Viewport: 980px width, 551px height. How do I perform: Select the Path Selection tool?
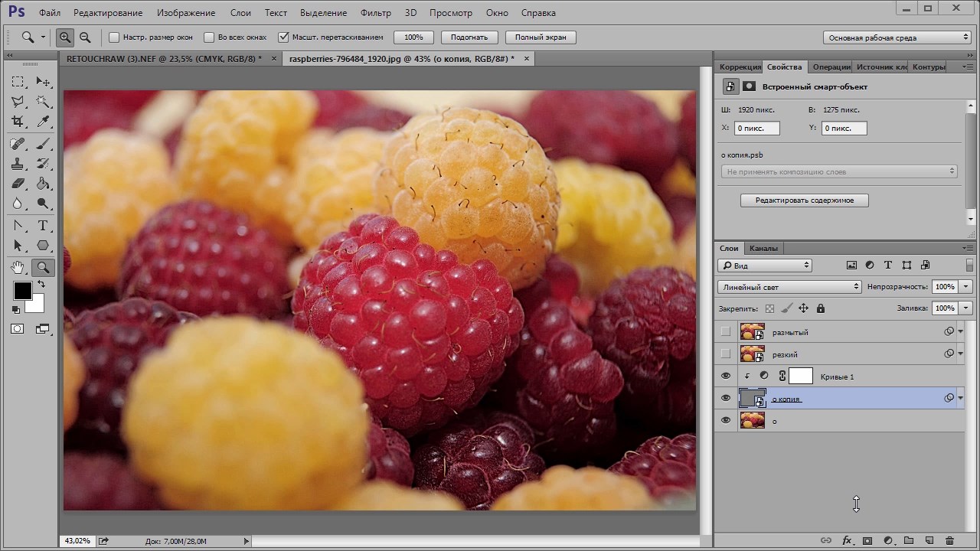(x=18, y=246)
